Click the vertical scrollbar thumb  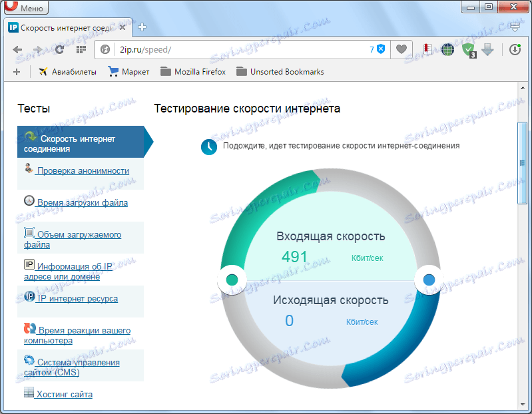522,163
